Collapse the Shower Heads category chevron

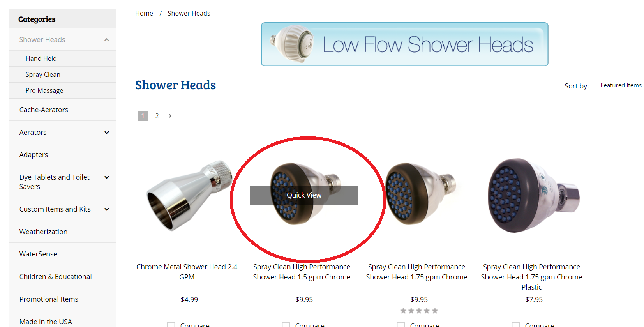pyautogui.click(x=107, y=40)
